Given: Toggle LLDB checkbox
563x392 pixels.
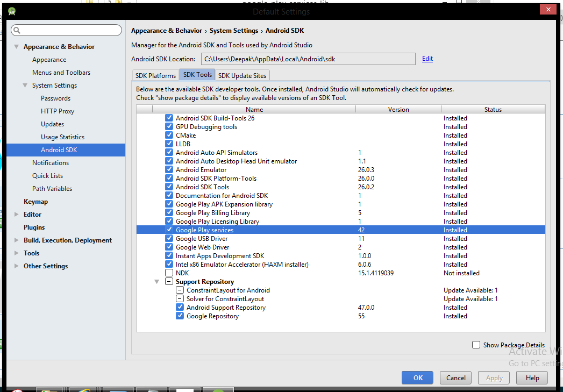Looking at the screenshot, I should [x=169, y=144].
